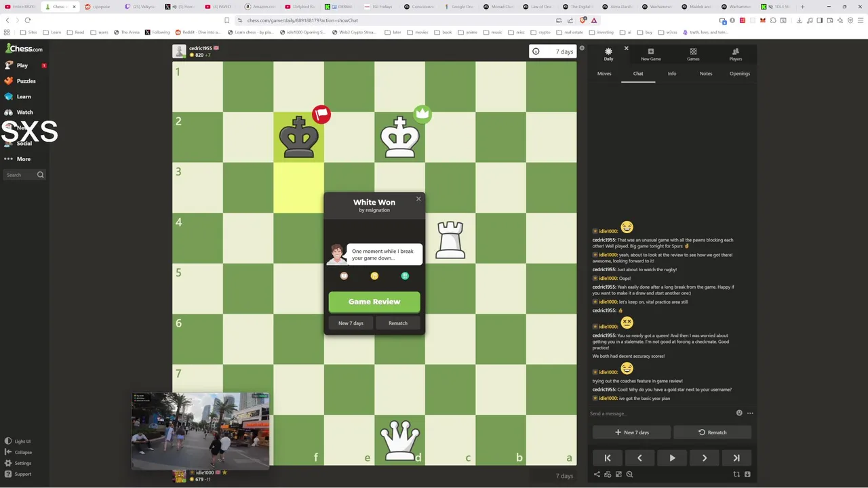Open sidebar Settings
Viewport: 868px width, 488px height.
point(18,463)
